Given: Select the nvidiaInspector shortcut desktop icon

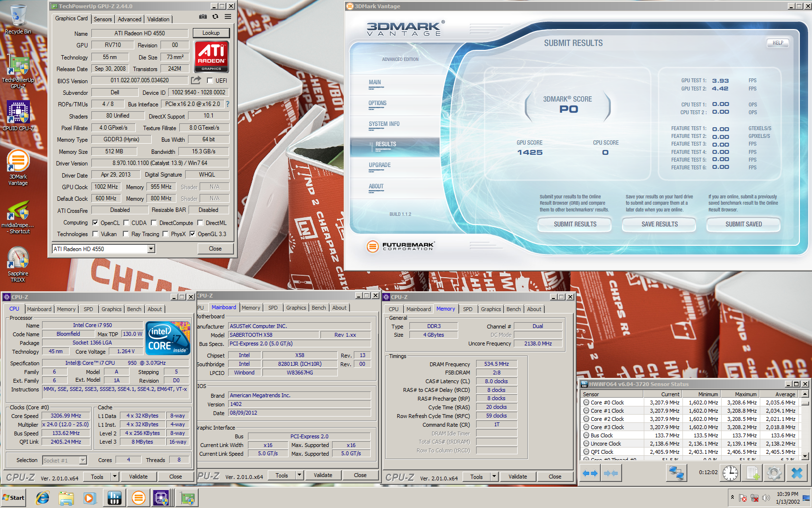Looking at the screenshot, I should click(x=18, y=217).
